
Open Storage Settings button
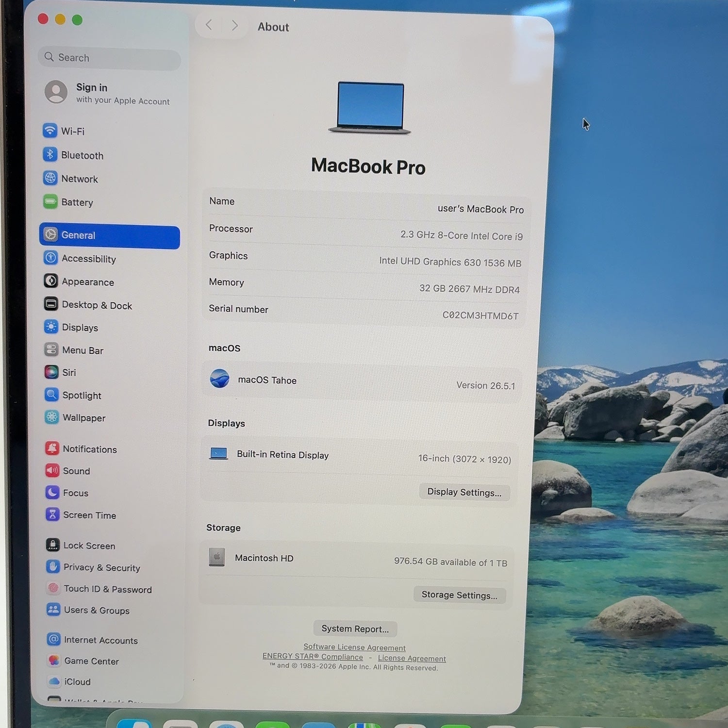coord(460,595)
